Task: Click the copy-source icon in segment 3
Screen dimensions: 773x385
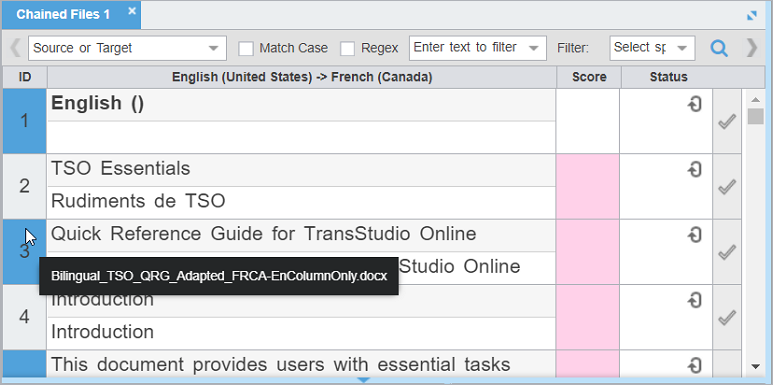Action: 694,235
